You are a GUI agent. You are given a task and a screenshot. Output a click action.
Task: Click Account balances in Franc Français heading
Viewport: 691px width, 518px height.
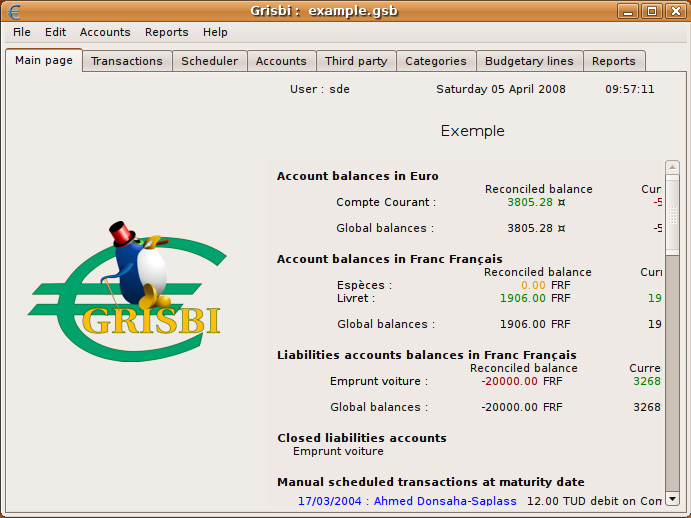390,259
